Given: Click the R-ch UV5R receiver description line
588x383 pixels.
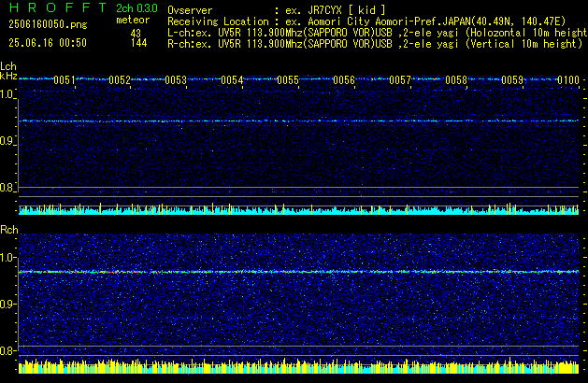Looking at the screenshot, I should [x=375, y=44].
